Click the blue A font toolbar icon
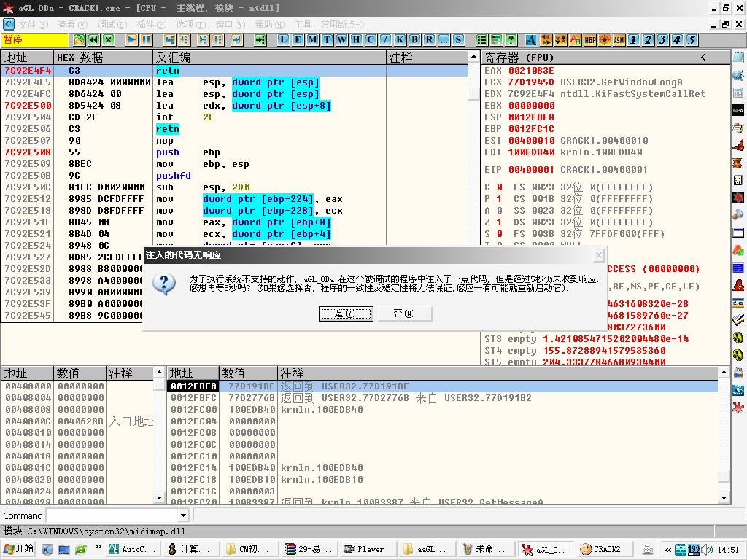Viewport: 747px width, 560px height. 531,39
